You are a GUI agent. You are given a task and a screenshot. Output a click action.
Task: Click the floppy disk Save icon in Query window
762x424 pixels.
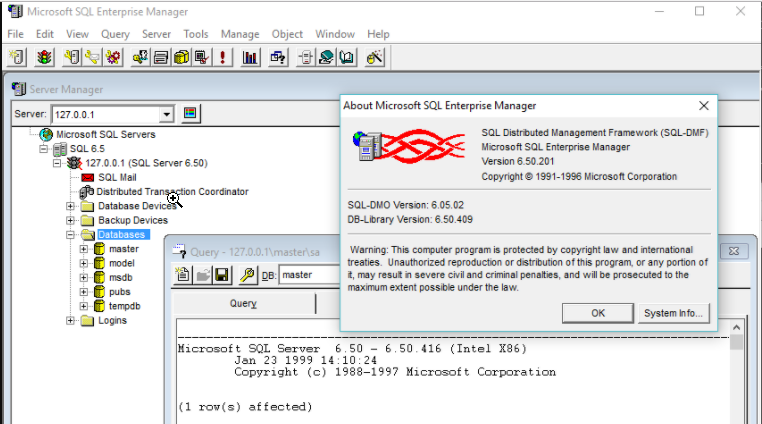point(222,275)
